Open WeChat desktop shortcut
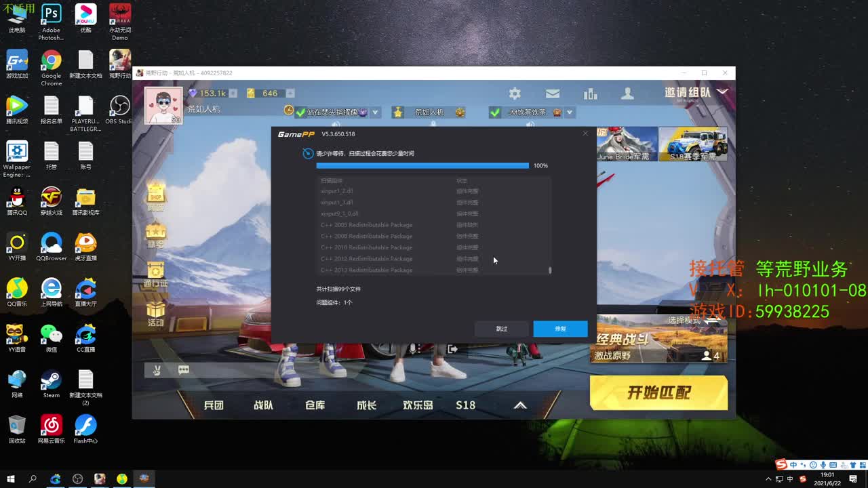 click(51, 338)
